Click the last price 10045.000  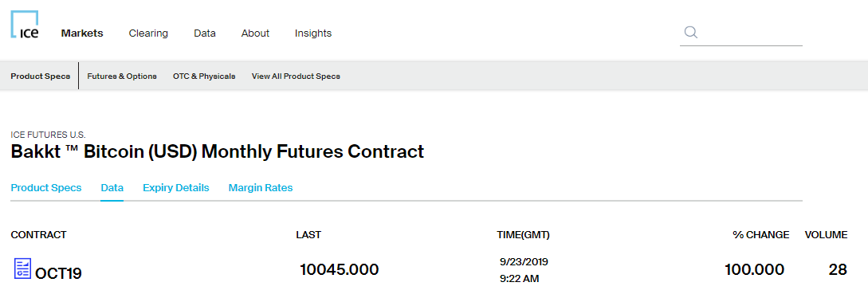340,269
